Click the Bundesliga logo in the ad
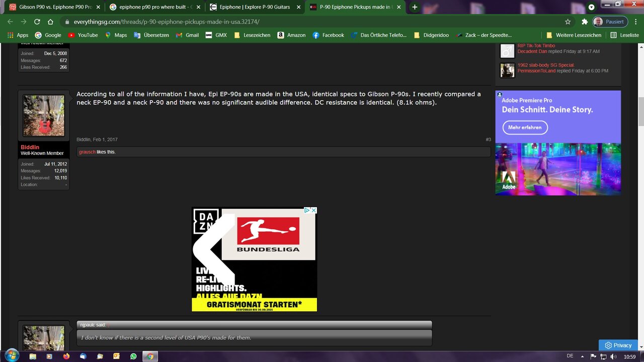The height and width of the screenshot is (362, 644). click(x=268, y=234)
